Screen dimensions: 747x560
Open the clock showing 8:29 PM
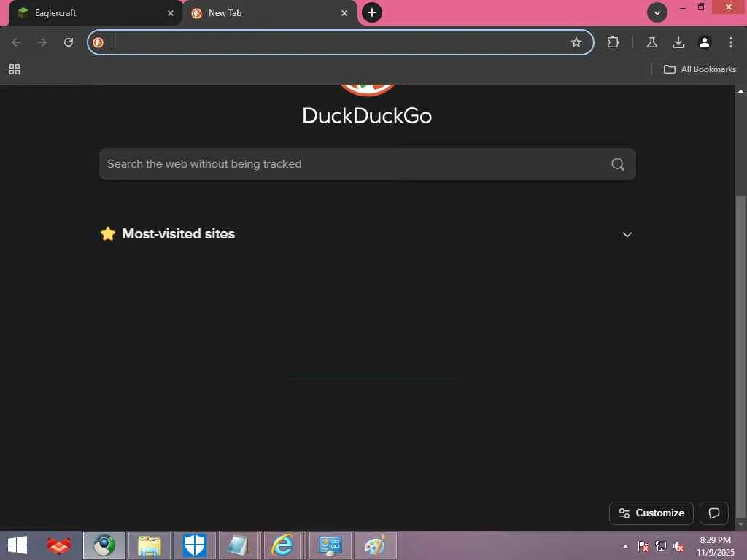(x=716, y=546)
